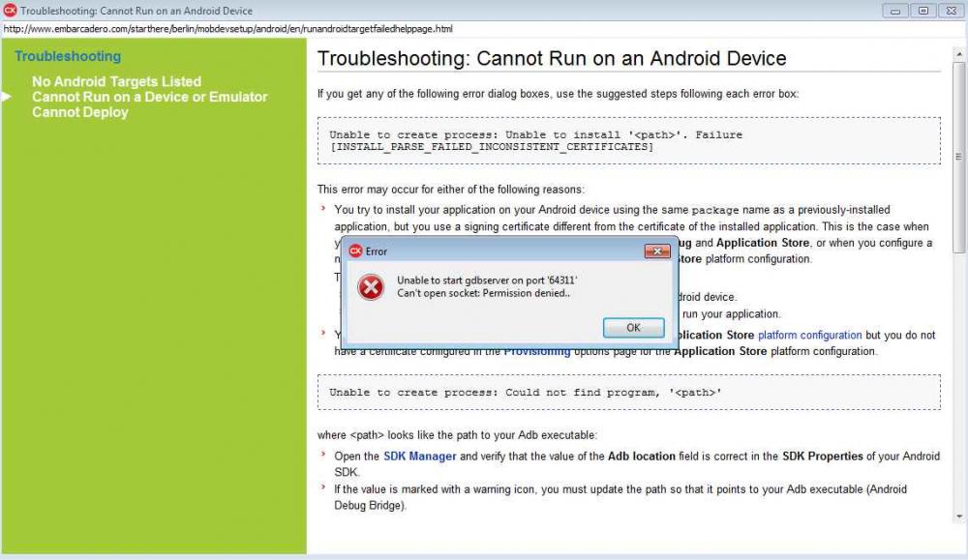Click the Embarcadero icon in Error dialog title
The image size is (968, 560).
click(355, 251)
